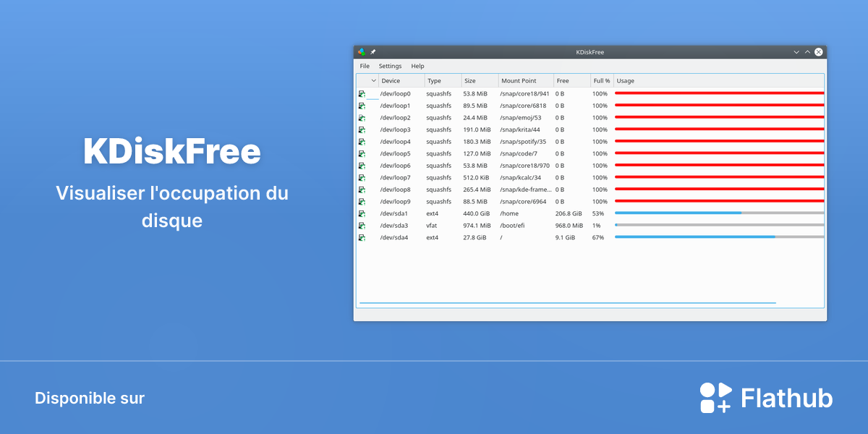Click the pin window icon in title bar
The height and width of the screenshot is (434, 868).
[x=373, y=52]
